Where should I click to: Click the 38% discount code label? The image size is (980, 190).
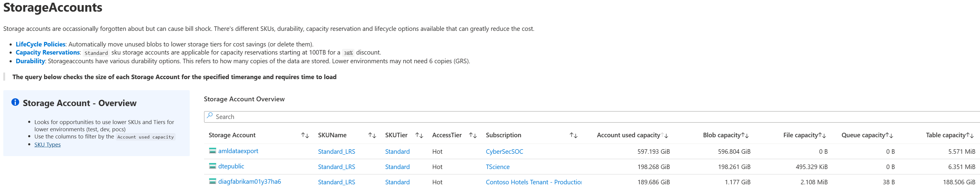pos(348,53)
